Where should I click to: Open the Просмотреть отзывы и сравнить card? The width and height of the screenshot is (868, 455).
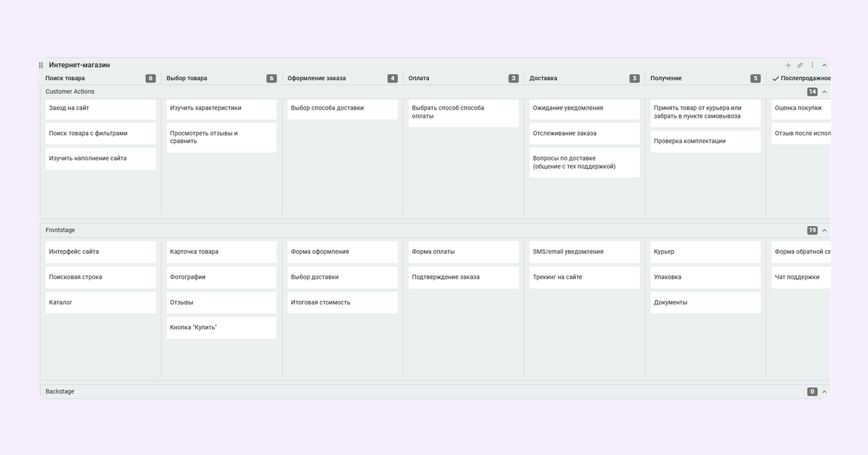pyautogui.click(x=221, y=138)
